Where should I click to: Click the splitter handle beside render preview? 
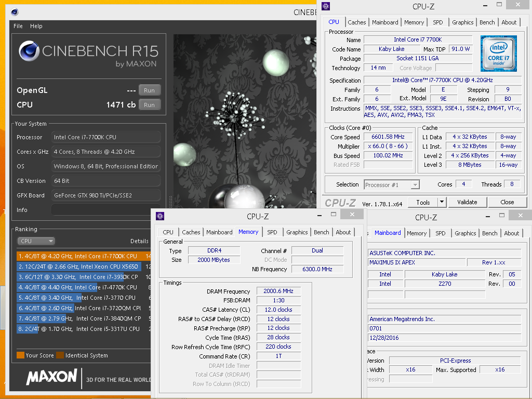point(170,202)
